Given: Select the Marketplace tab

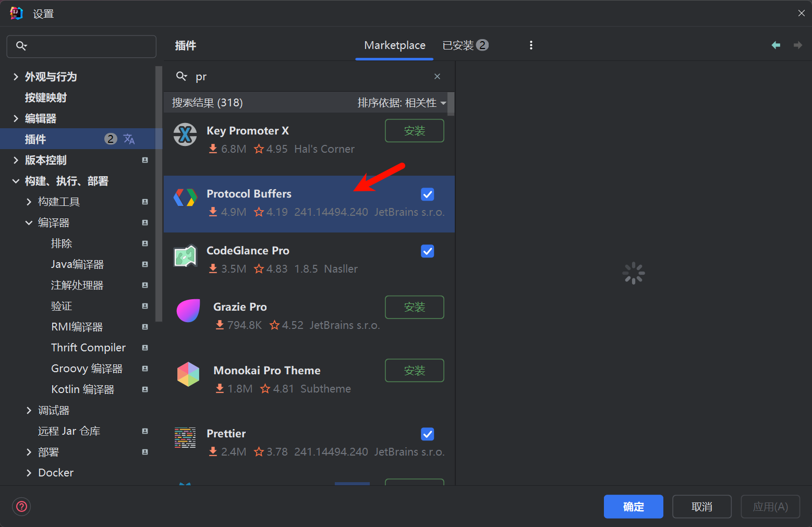Looking at the screenshot, I should [x=394, y=45].
